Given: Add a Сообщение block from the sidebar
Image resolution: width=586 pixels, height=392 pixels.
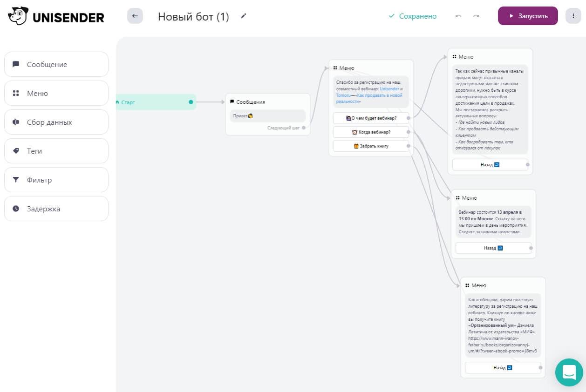Looking at the screenshot, I should pos(56,64).
